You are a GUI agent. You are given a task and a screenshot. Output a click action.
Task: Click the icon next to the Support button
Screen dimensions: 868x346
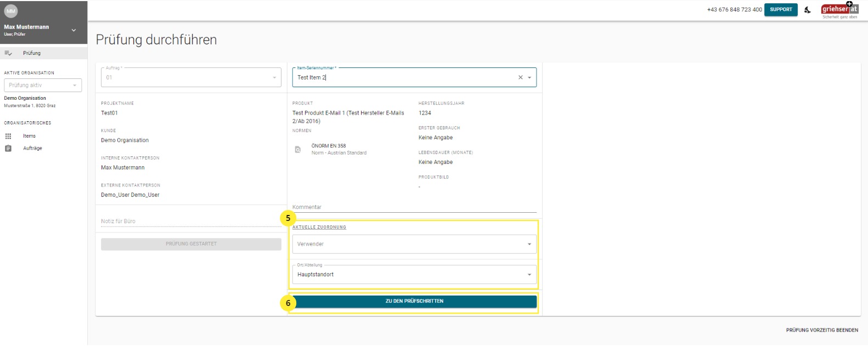click(x=808, y=10)
